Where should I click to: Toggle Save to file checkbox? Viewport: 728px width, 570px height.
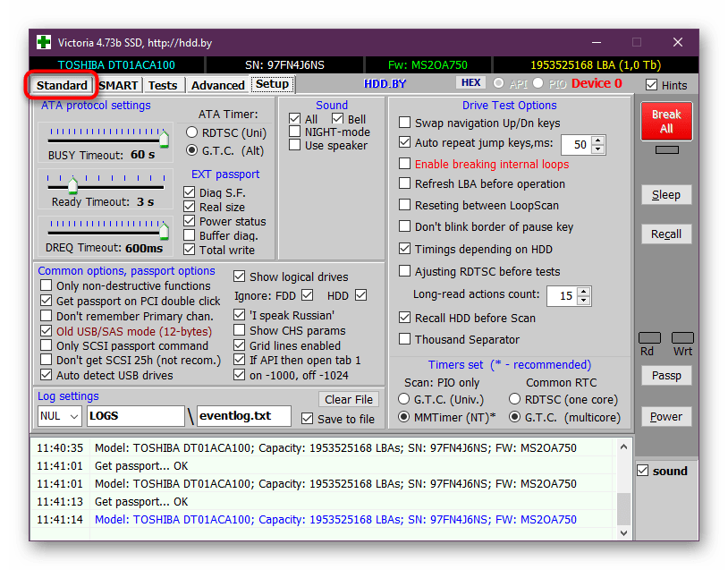coord(307,419)
